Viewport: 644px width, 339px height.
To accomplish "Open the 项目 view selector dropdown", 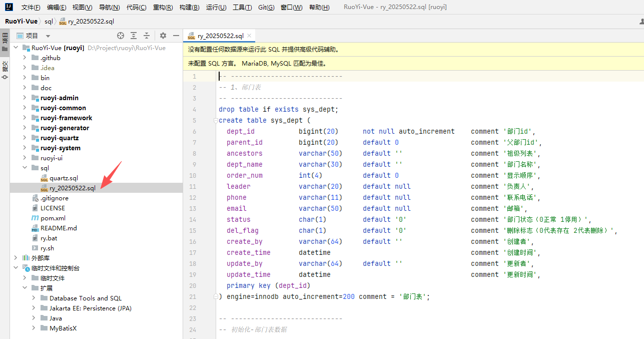I will click(48, 36).
